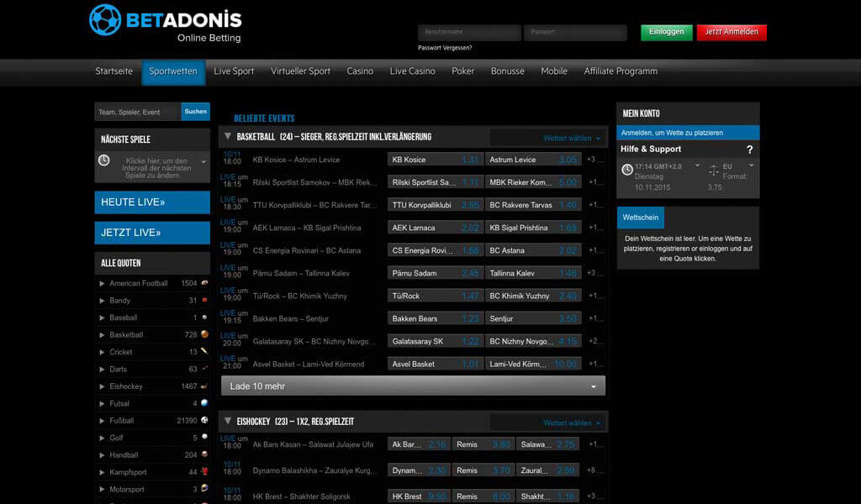Open the next games interval dropdown
Image resolution: width=861 pixels, height=504 pixels.
click(203, 162)
